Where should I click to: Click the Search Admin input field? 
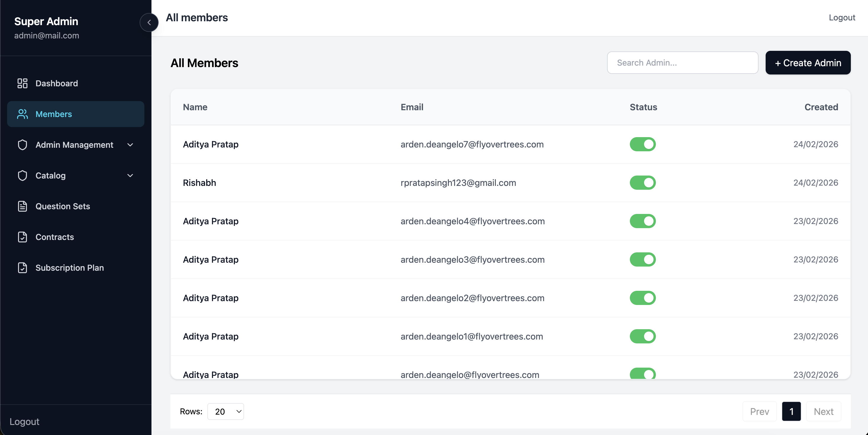pos(682,63)
